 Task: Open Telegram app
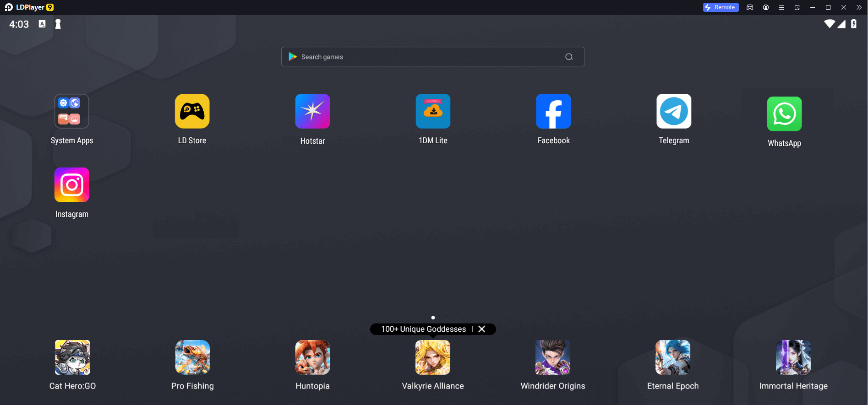pos(674,111)
